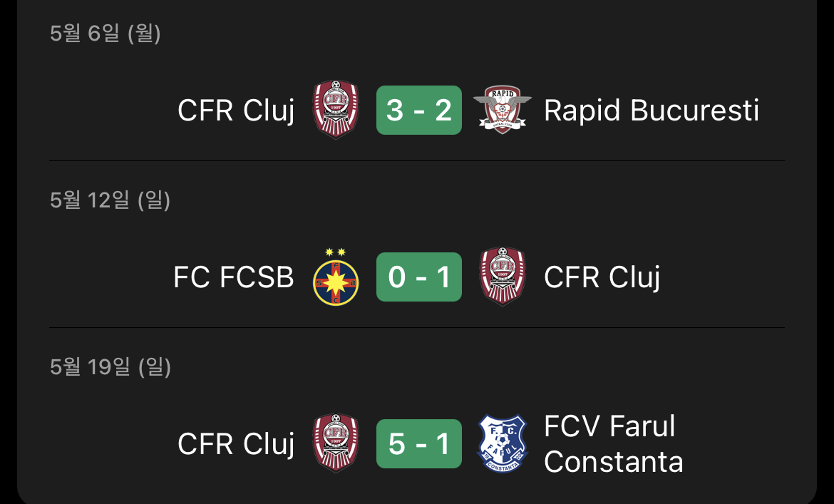Click CFR Cluj crest in May 12 match
Image resolution: width=834 pixels, height=504 pixels.
click(503, 277)
